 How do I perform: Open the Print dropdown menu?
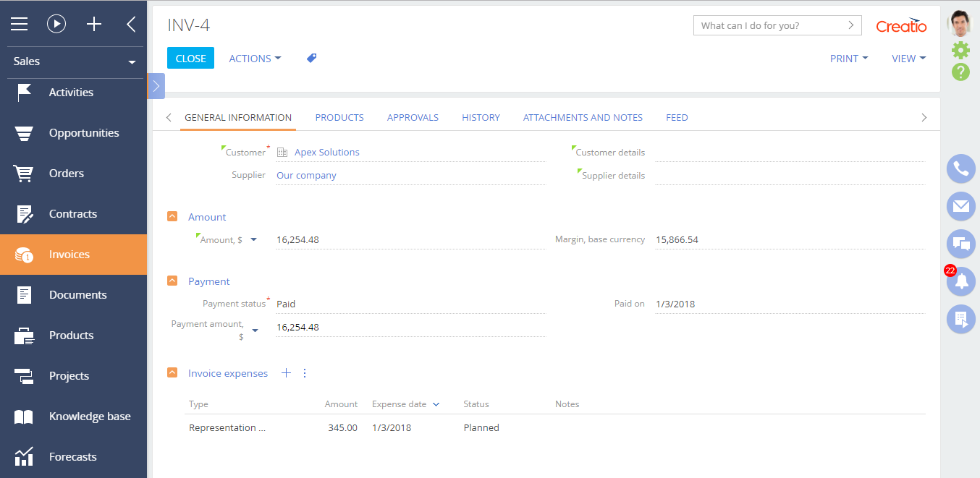[x=849, y=59]
